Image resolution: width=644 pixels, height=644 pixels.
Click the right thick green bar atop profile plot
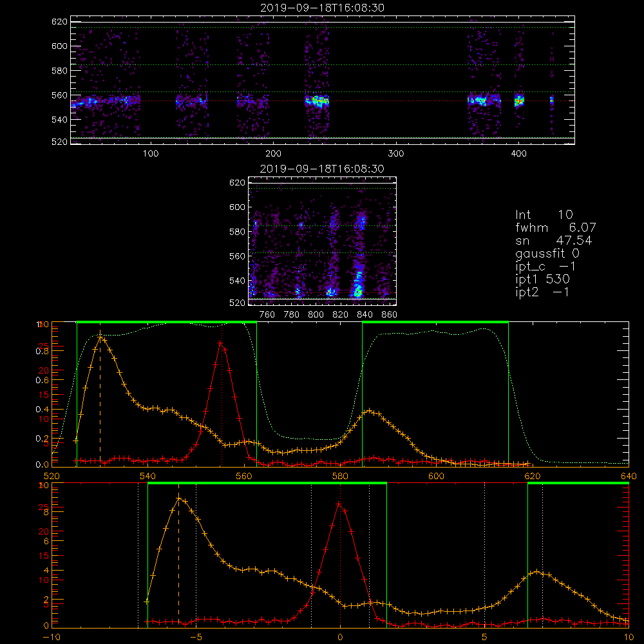(x=435, y=323)
